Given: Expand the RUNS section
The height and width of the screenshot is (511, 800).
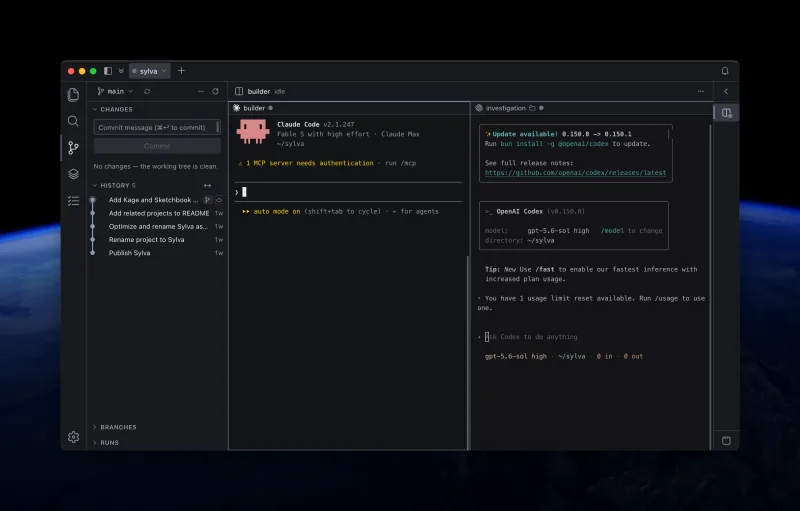Looking at the screenshot, I should pyautogui.click(x=106, y=443).
